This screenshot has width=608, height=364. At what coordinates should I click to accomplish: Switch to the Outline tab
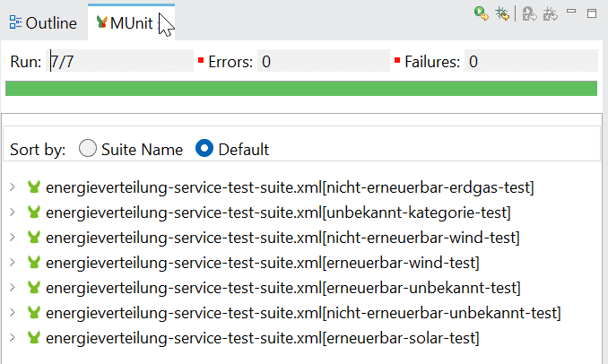43,23
